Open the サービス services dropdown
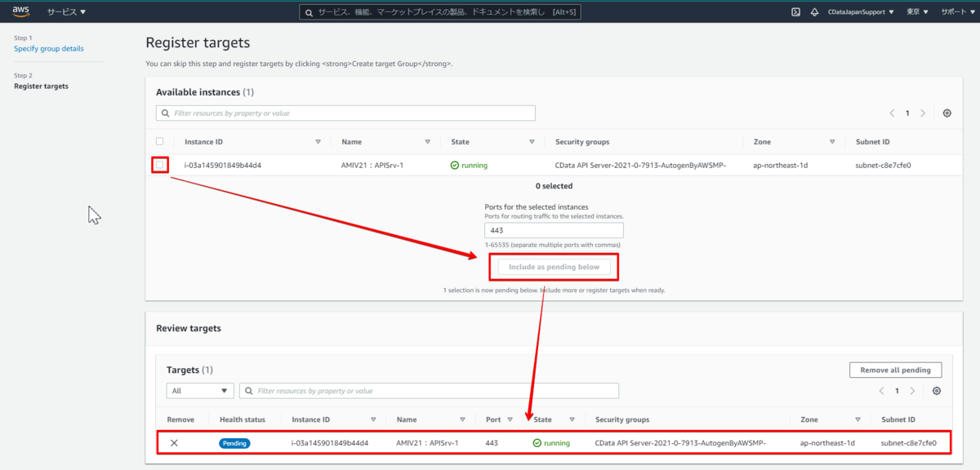 pos(66,12)
